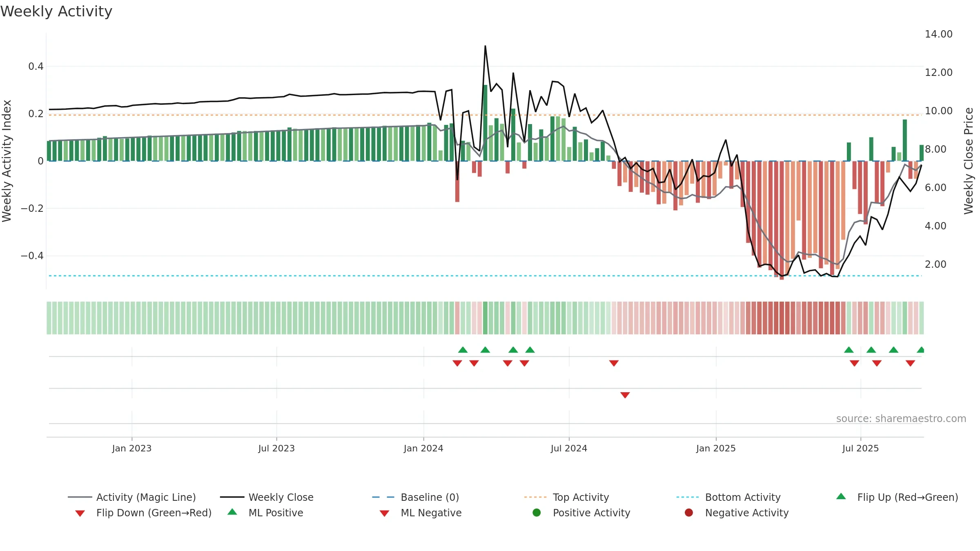Click the "Jul 2024" x-axis label
This screenshot has width=980, height=551.
[x=569, y=448]
